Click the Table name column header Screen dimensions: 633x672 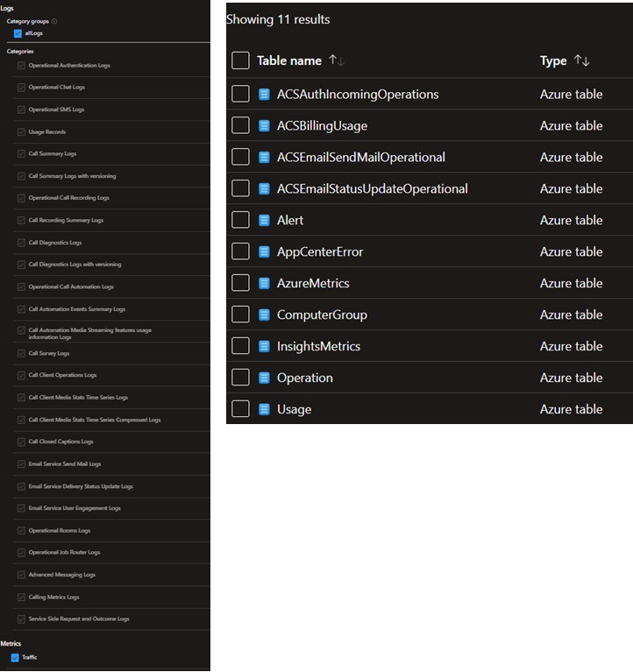pos(289,60)
